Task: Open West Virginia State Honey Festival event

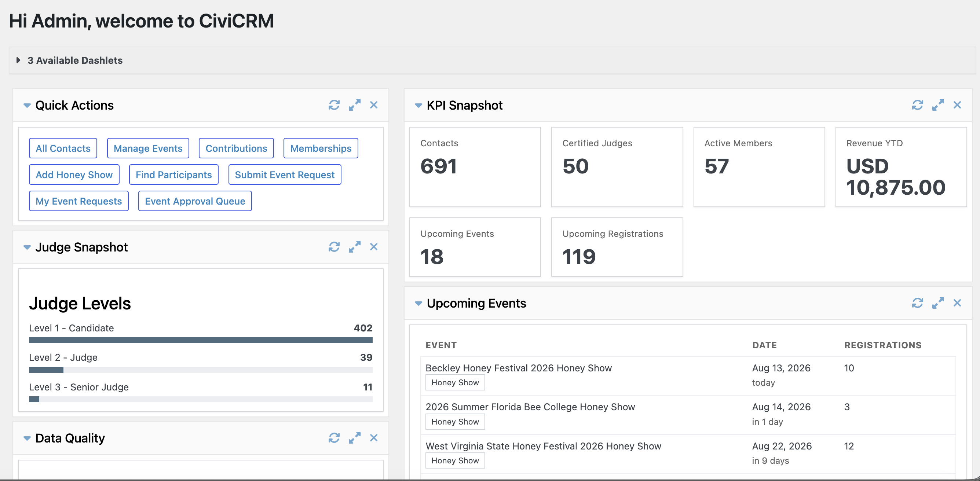Action: (x=543, y=446)
